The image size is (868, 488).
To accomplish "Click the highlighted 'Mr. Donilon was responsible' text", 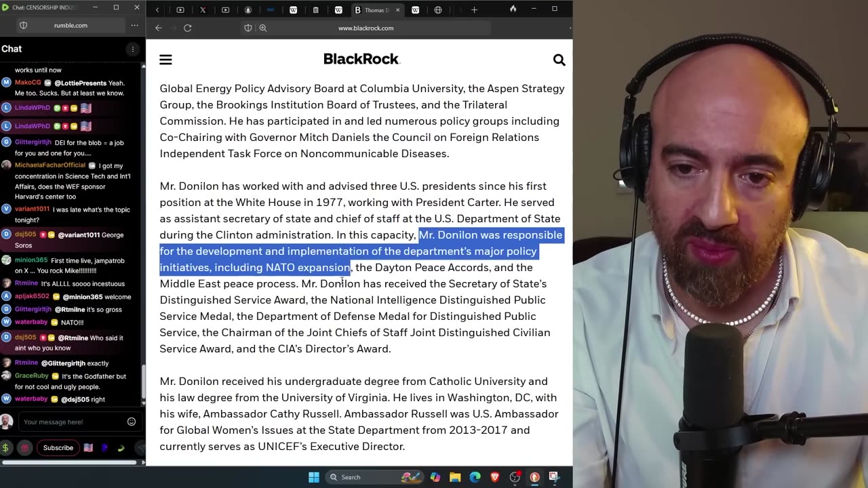I will [490, 235].
